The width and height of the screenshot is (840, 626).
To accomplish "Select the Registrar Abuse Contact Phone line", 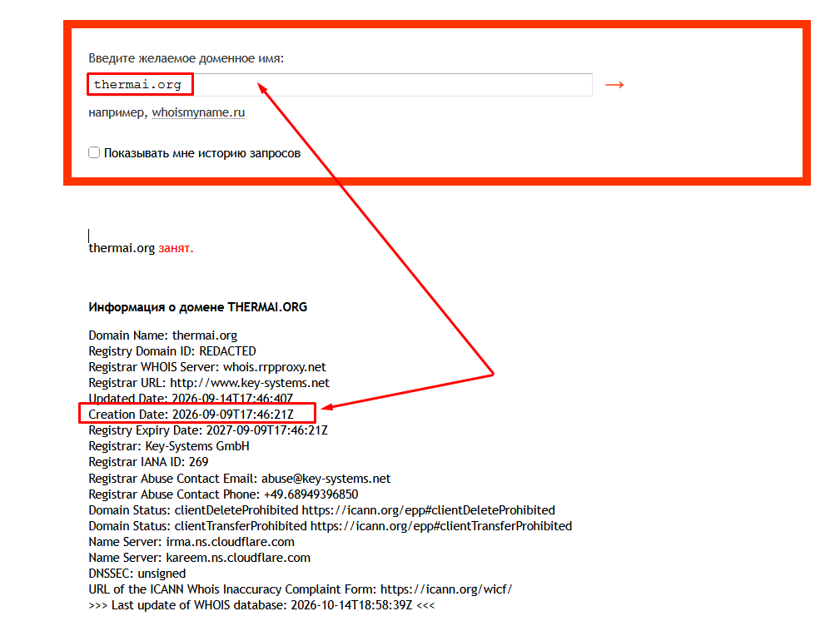I will pos(223,494).
